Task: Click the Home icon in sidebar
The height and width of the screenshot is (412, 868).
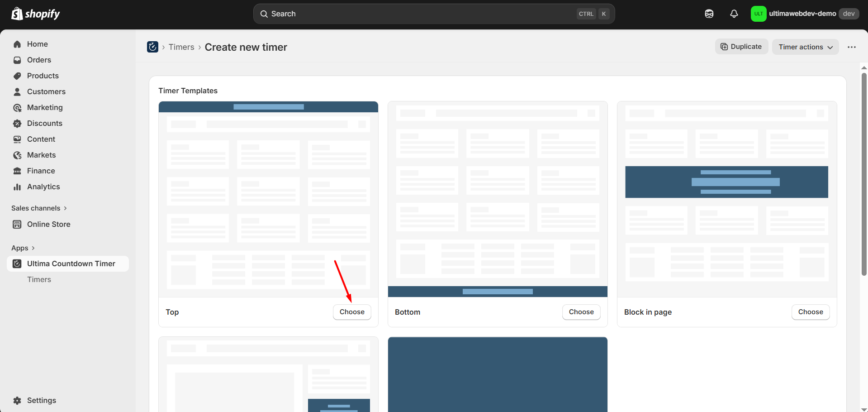Action: [17, 44]
